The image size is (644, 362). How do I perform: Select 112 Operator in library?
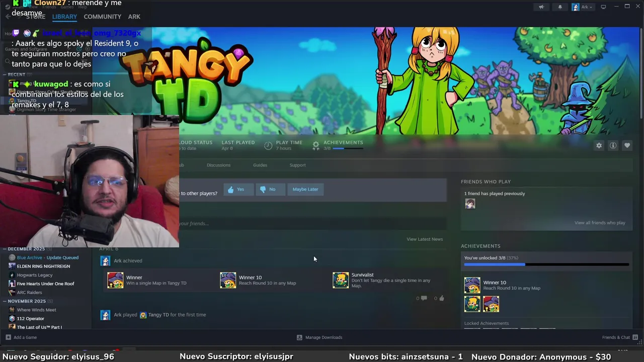pos(31,318)
